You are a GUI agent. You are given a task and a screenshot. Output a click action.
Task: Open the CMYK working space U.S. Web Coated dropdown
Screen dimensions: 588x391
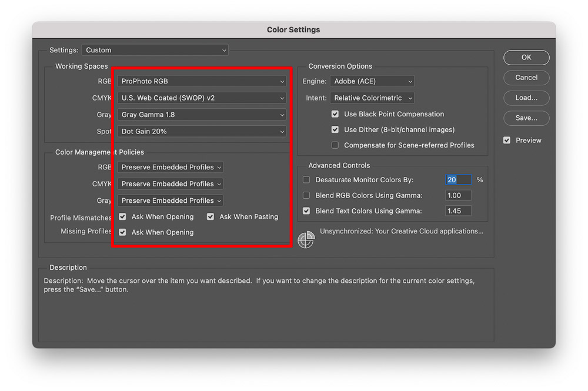click(202, 98)
